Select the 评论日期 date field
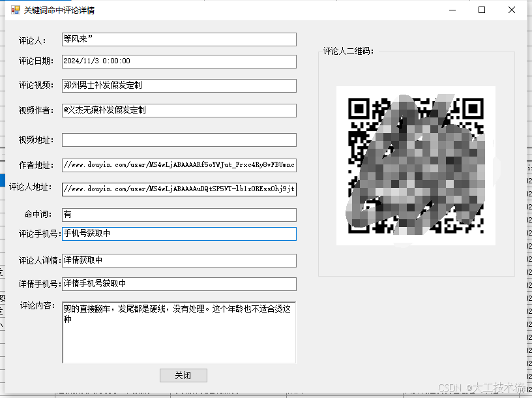 (179, 61)
